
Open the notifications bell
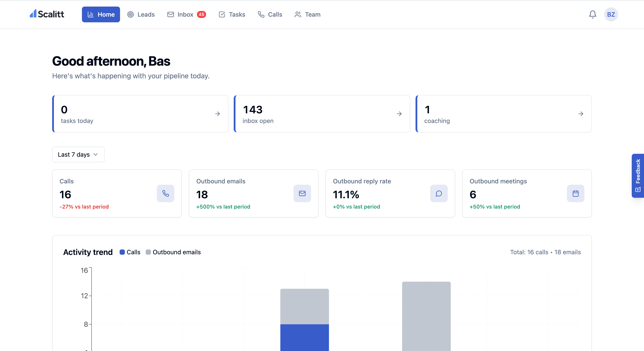[592, 14]
